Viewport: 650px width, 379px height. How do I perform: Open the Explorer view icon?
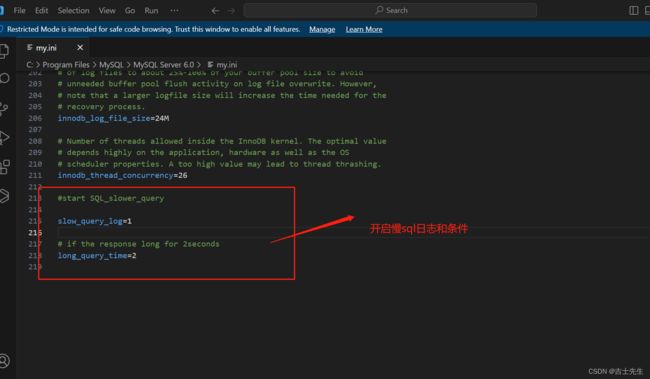4,51
